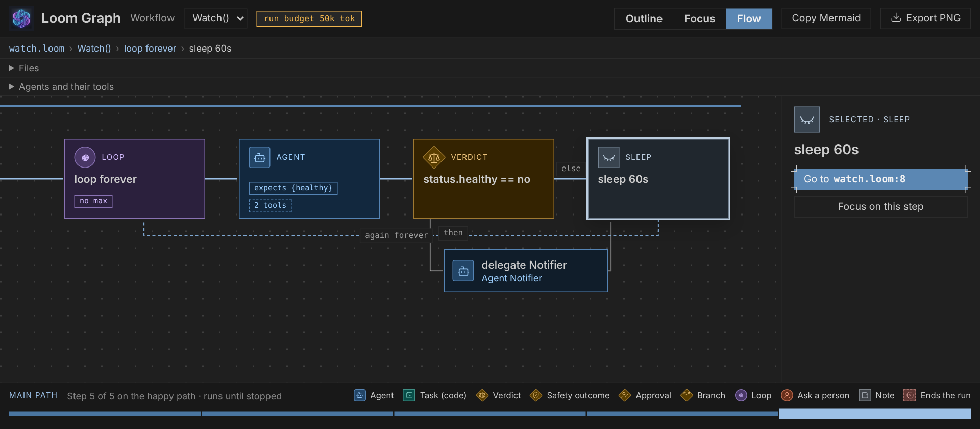Click the scales icon in the VERDICT node
Viewport: 980px width, 429px height.
[434, 157]
